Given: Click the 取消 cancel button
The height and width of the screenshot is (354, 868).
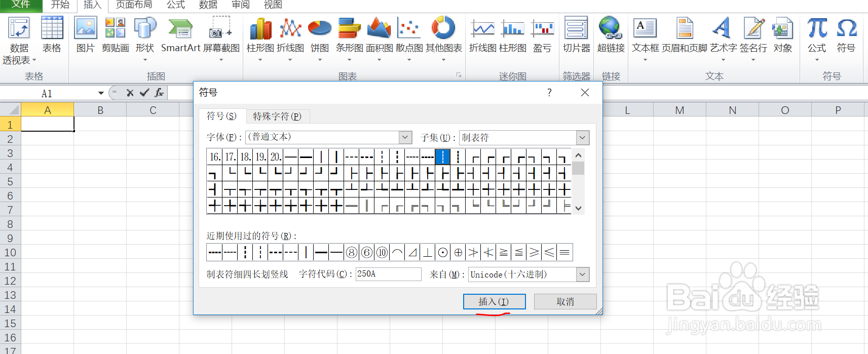Looking at the screenshot, I should click(x=565, y=302).
